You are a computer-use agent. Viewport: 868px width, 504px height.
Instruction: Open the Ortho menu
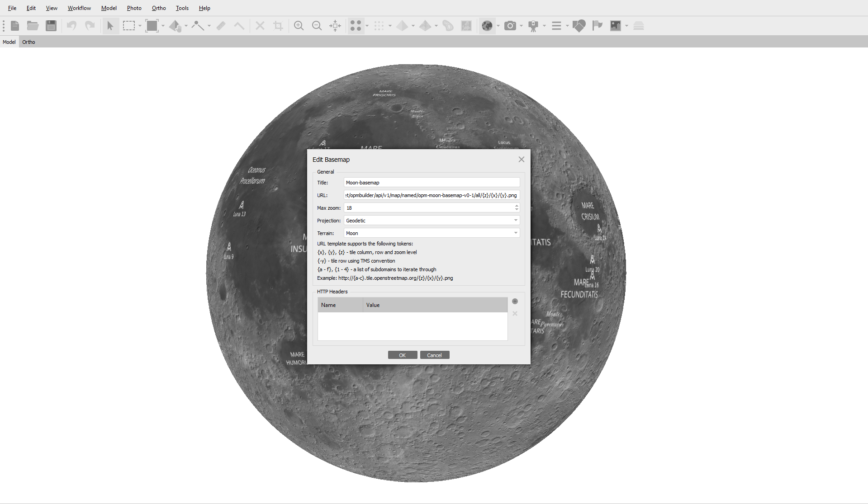159,8
